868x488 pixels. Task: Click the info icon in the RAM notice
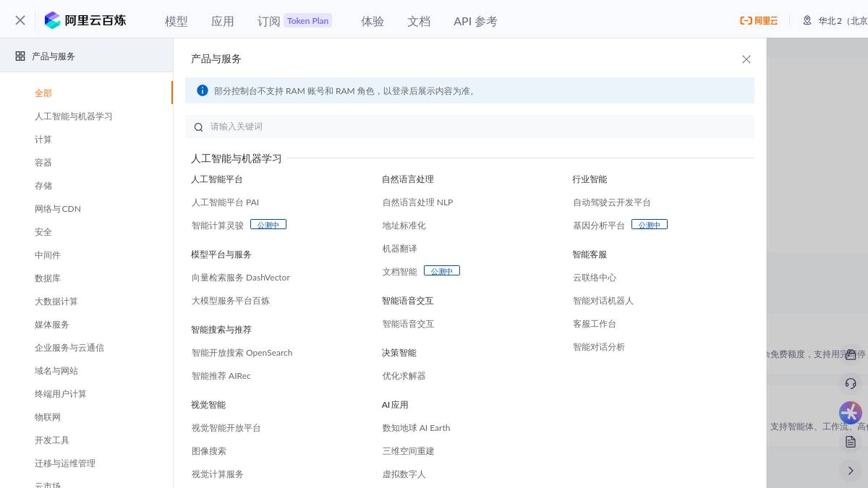coord(203,90)
